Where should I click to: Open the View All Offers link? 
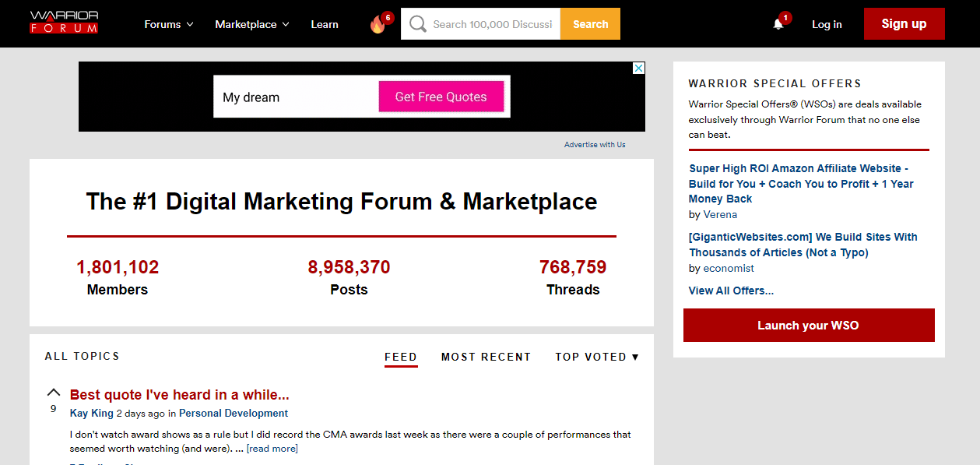(x=731, y=291)
